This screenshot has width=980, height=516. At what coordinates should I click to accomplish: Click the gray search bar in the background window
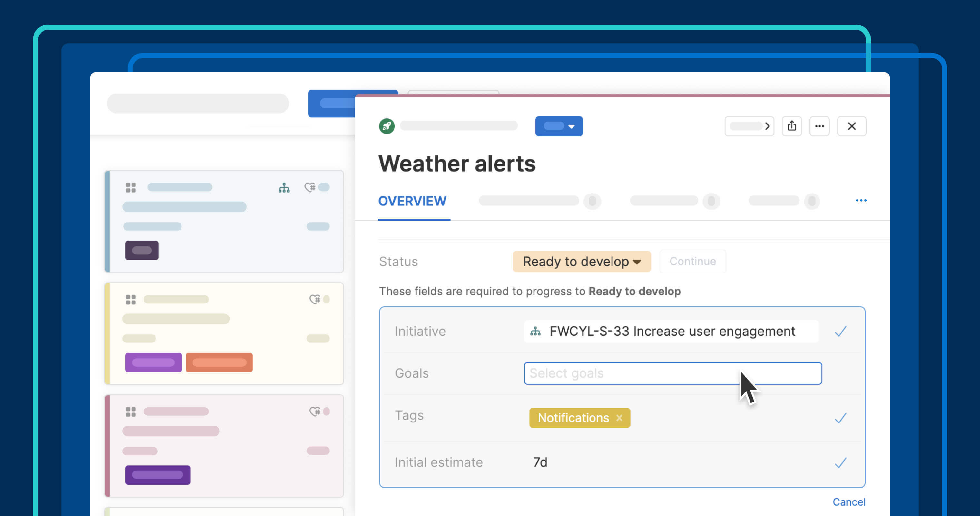198,104
